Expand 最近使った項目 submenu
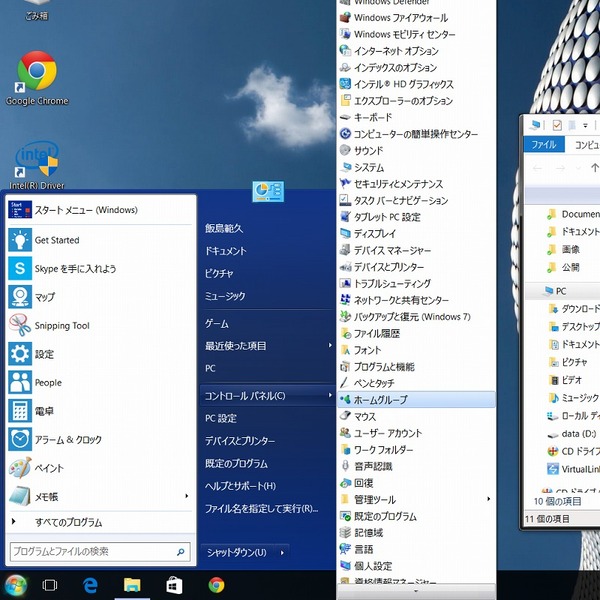 point(330,346)
